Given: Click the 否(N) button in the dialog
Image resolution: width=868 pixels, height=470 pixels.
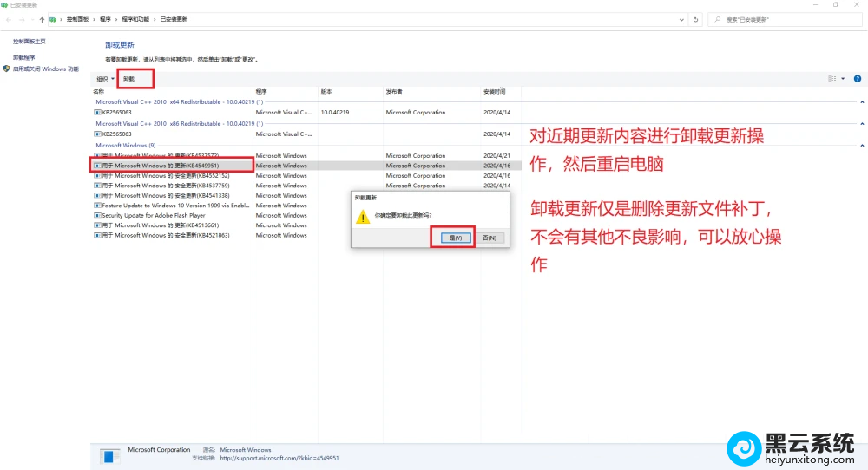Looking at the screenshot, I should 490,238.
